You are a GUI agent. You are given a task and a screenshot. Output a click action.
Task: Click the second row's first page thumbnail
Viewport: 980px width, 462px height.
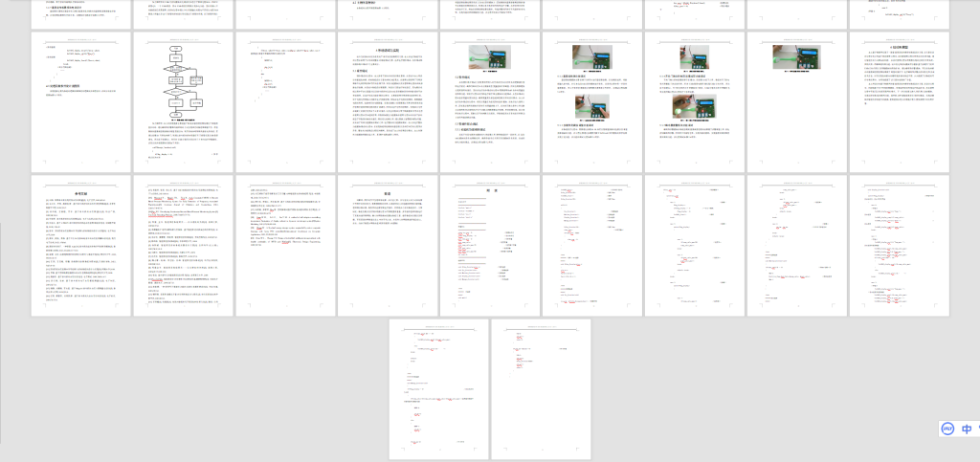[81, 101]
